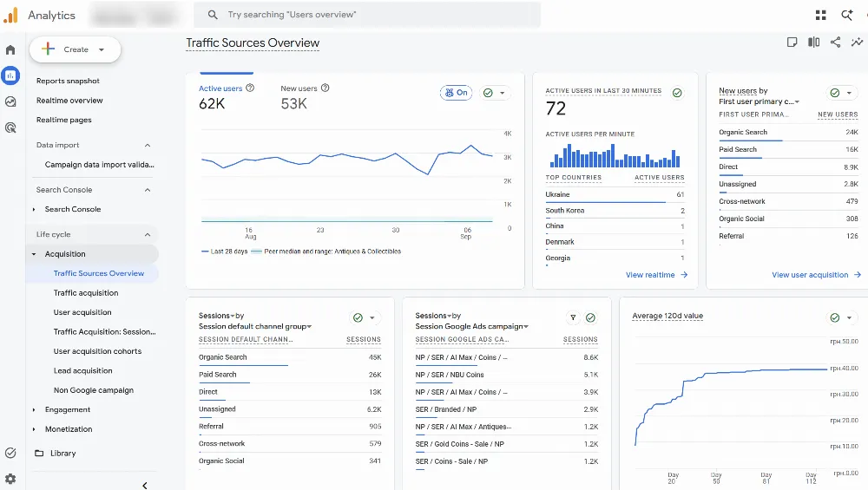Viewport: 868px width, 490px height.
Task: Open the Insights sparkline icon
Action: [x=857, y=42]
